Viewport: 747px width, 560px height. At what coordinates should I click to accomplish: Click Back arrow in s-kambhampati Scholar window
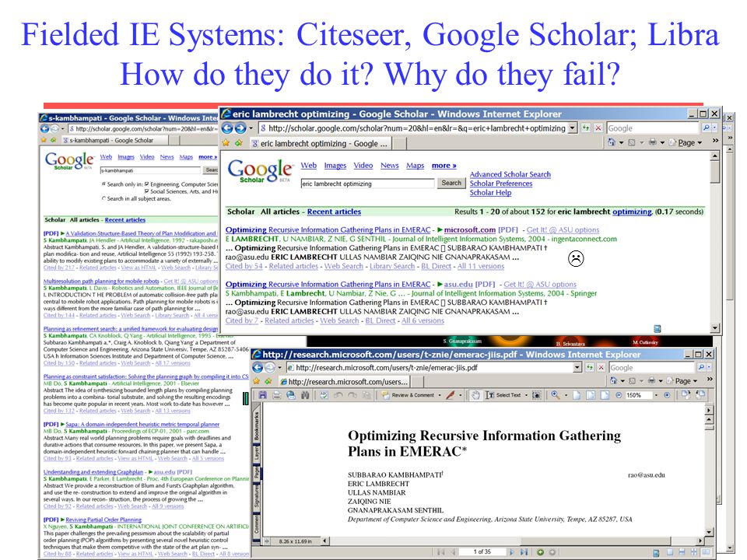point(45,128)
